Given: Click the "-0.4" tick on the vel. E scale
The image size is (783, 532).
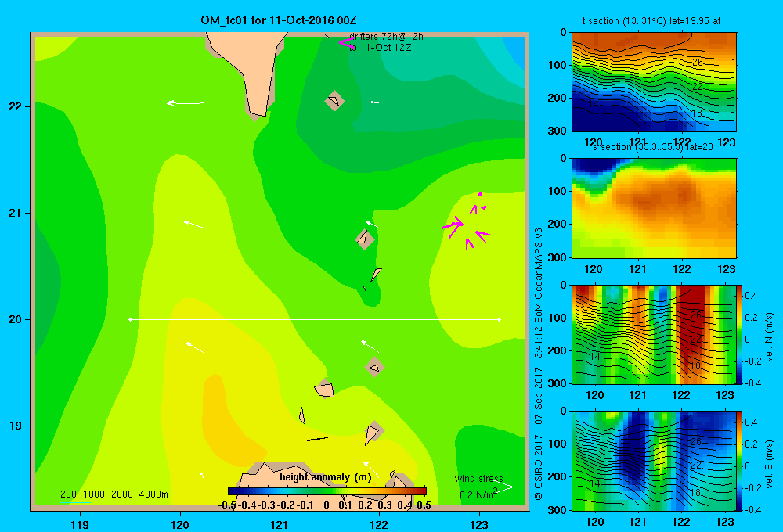Looking at the screenshot, I should point(752,509).
